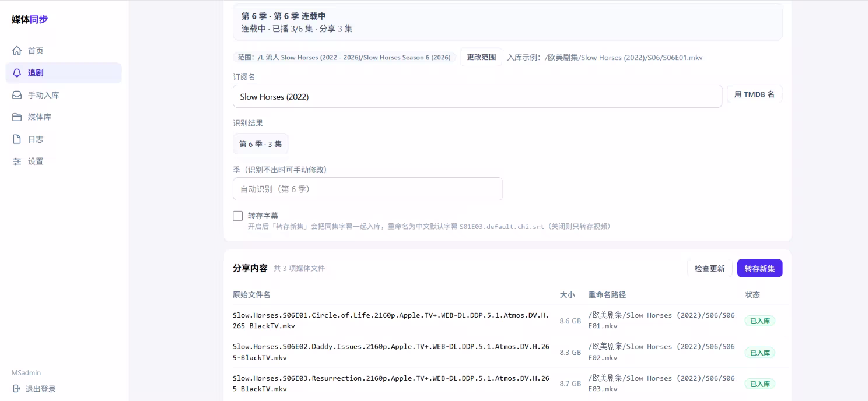Viewport: 868px width, 401px height.
Task: Click the 重命名路径 column header
Action: (x=607, y=295)
